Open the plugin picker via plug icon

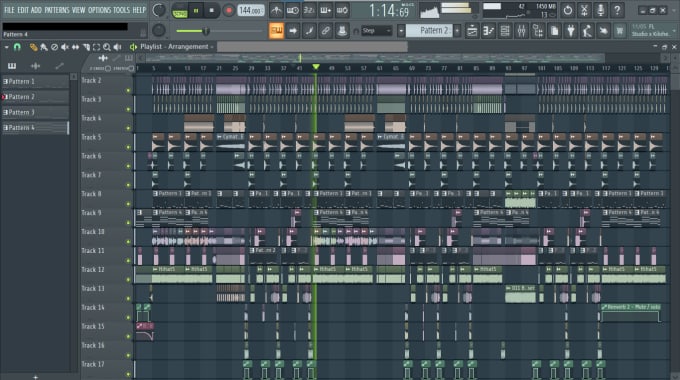[571, 31]
